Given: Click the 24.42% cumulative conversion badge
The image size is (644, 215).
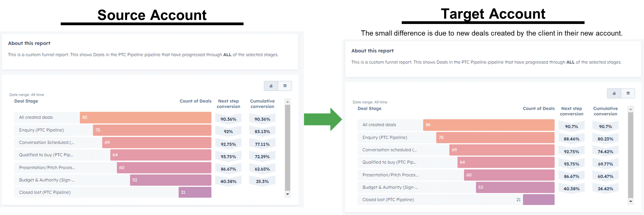Looking at the screenshot, I should 605,189.
